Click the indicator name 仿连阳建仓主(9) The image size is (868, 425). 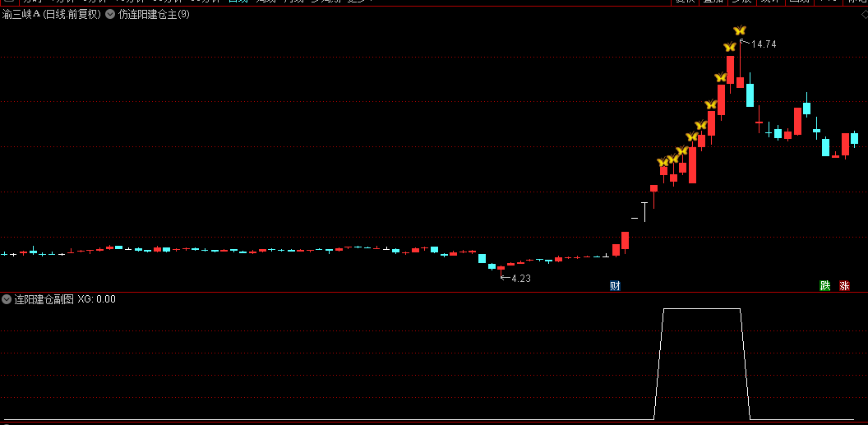154,15
